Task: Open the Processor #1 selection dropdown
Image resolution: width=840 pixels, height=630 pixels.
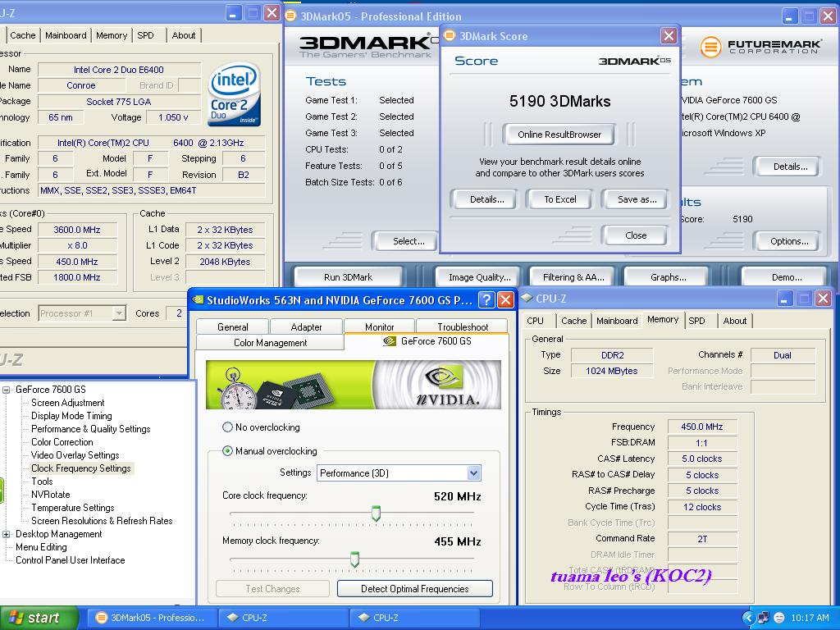Action: pos(119,313)
